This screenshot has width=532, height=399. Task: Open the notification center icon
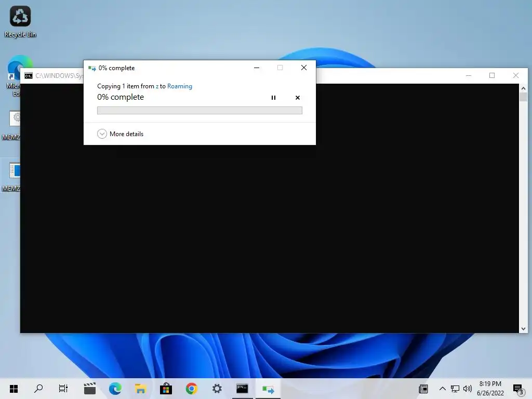coord(518,389)
